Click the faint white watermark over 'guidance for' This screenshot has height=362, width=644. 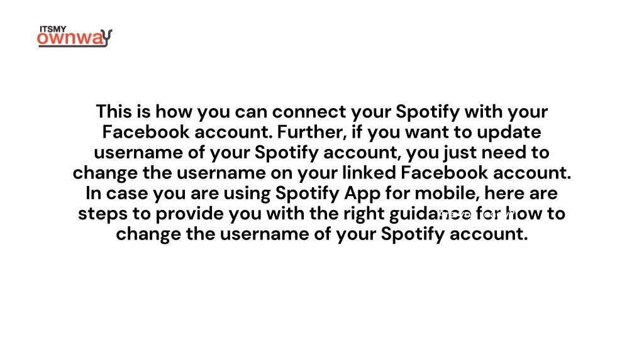click(x=477, y=214)
